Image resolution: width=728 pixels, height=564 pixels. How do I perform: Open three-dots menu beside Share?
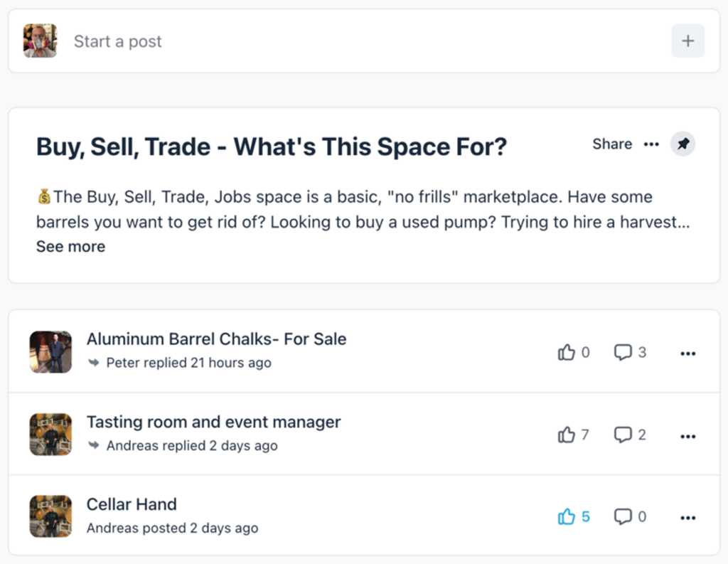[651, 144]
